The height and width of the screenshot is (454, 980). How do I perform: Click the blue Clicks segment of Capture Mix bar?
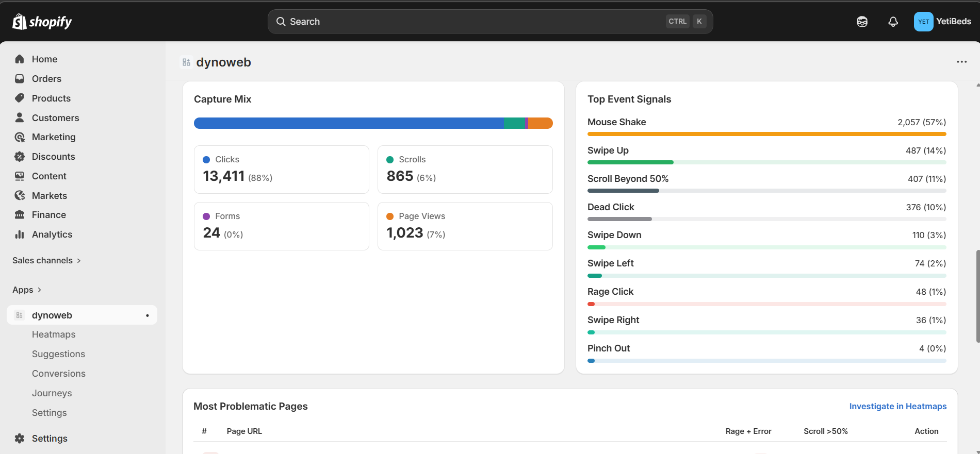[348, 123]
